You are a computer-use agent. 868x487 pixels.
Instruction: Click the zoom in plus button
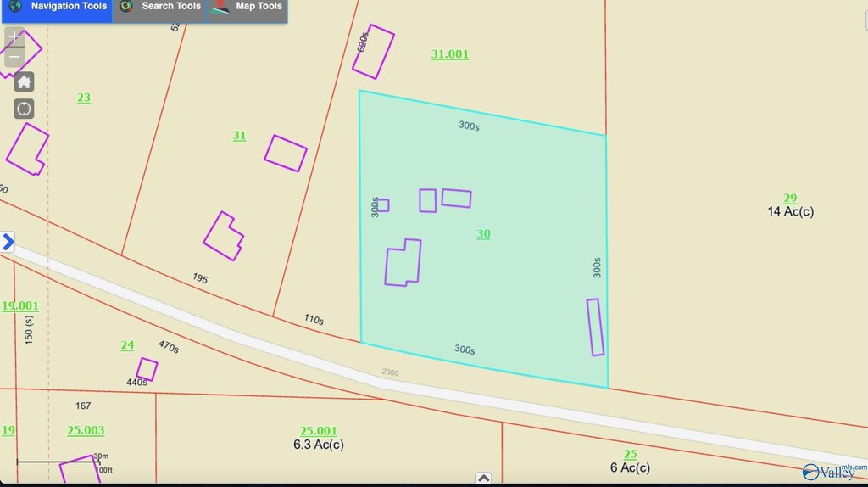tap(14, 37)
